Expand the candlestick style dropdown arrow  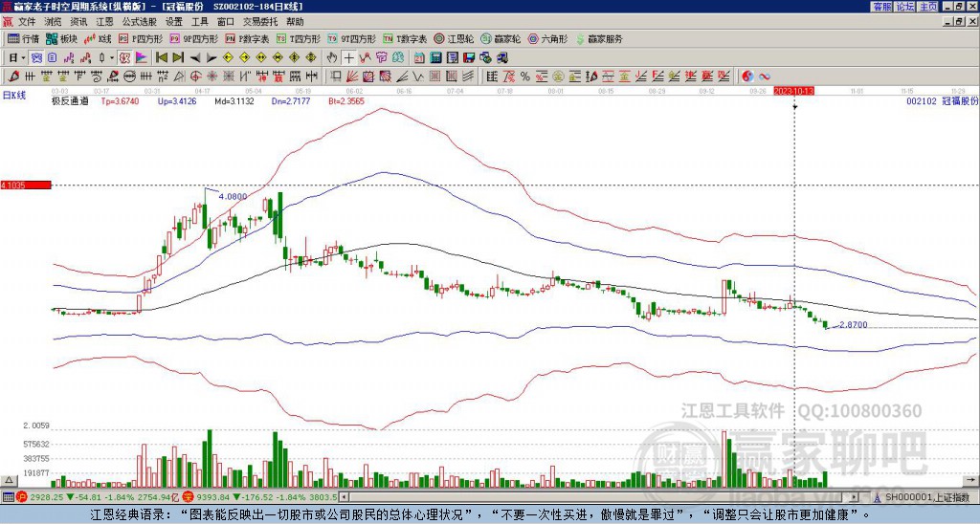click(x=112, y=58)
